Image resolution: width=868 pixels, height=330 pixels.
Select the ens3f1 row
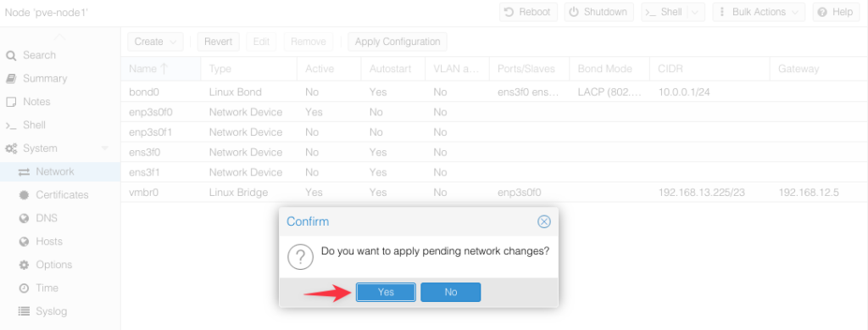pyautogui.click(x=494, y=172)
